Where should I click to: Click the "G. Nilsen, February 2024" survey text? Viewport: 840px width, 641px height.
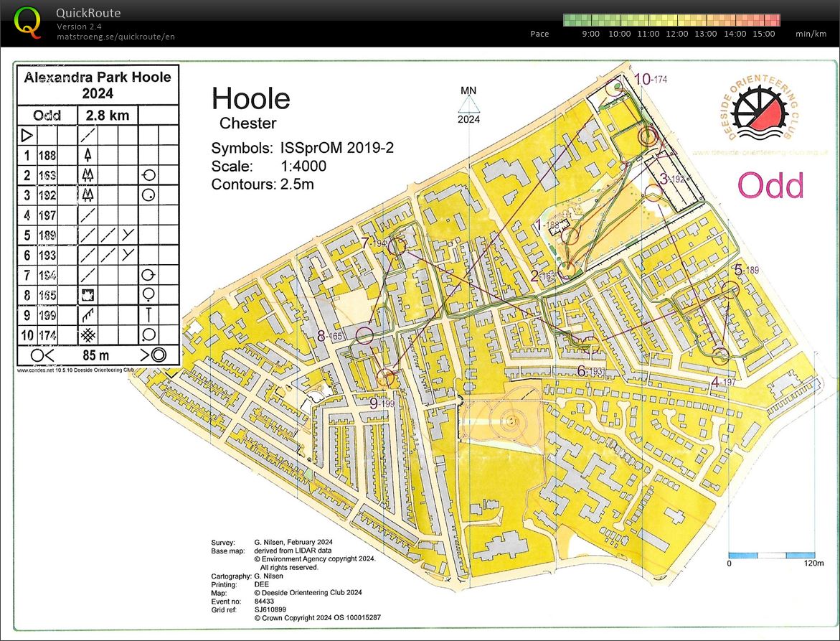click(293, 543)
